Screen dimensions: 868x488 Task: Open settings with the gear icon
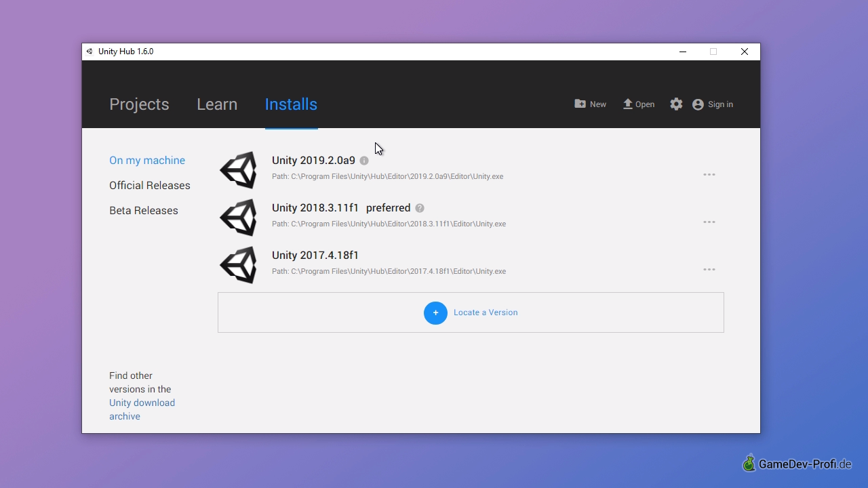coord(676,104)
